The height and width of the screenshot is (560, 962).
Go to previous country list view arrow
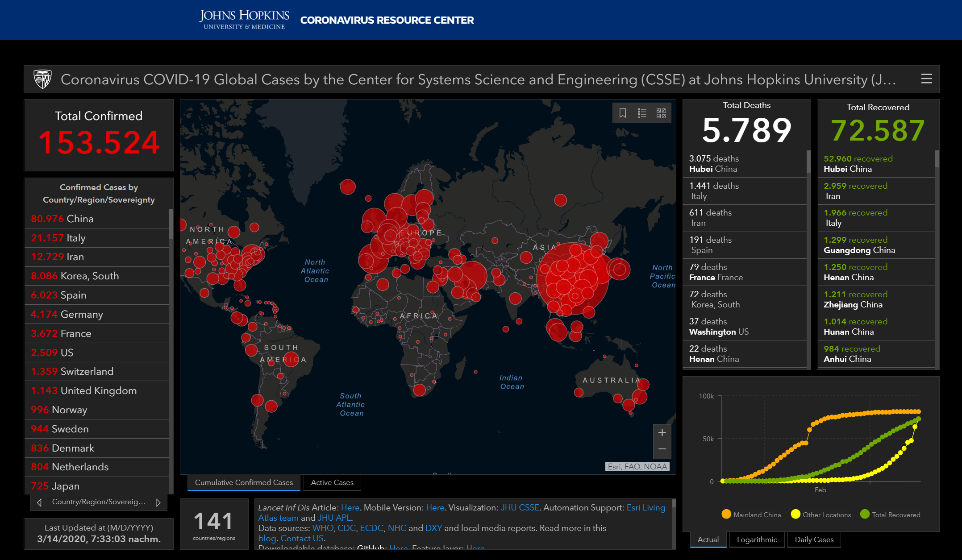pos(39,502)
